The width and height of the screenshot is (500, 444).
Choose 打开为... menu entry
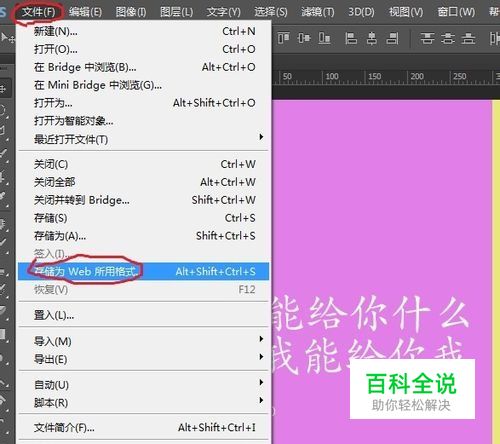coord(144,103)
